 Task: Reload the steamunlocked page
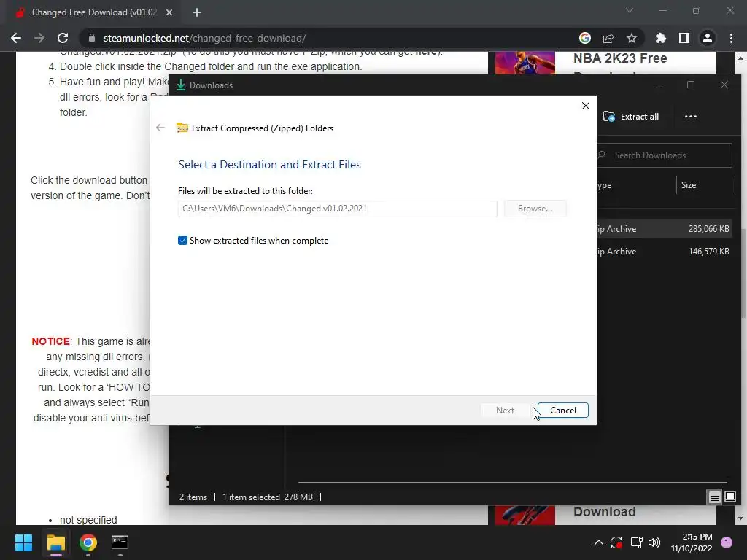tap(63, 38)
